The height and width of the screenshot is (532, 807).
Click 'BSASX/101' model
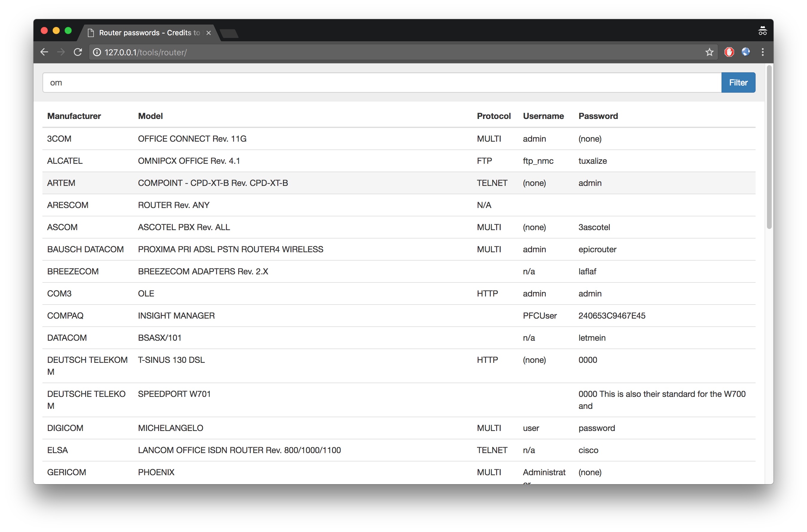point(160,338)
